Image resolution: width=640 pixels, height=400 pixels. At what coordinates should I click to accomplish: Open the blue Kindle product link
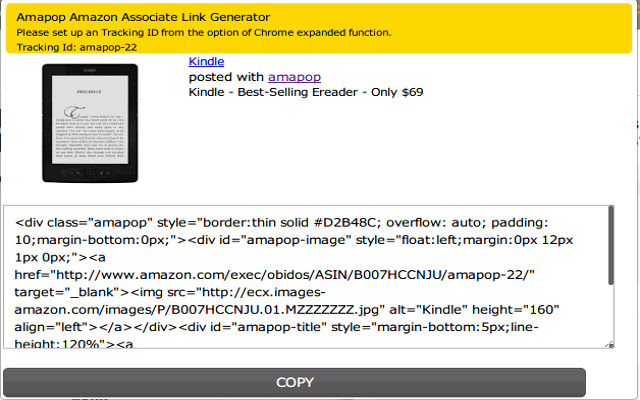click(206, 61)
